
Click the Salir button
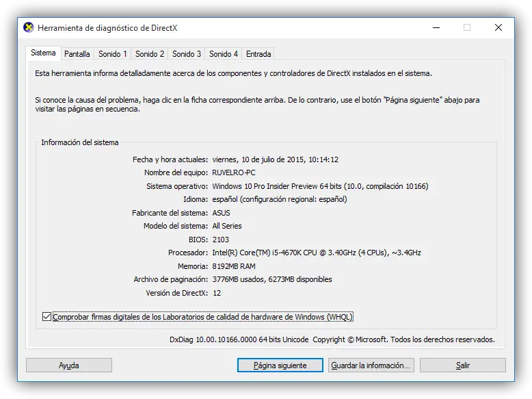[463, 365]
